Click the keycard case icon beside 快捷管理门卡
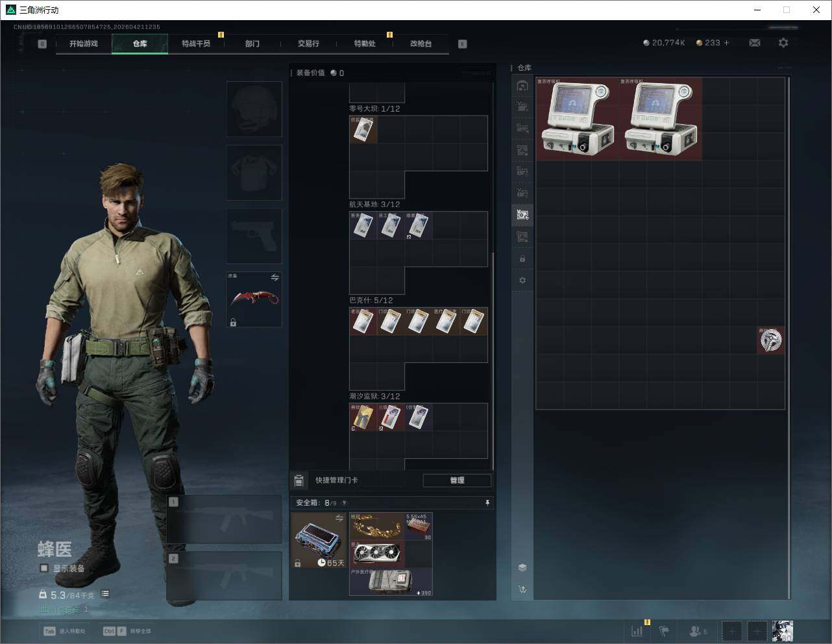The height and width of the screenshot is (644, 832). coord(299,480)
